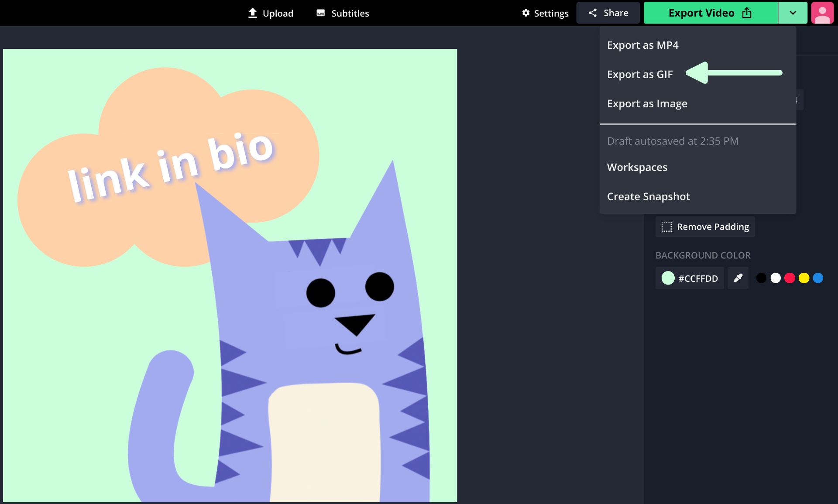Select Create Snapshot entry

tap(648, 197)
